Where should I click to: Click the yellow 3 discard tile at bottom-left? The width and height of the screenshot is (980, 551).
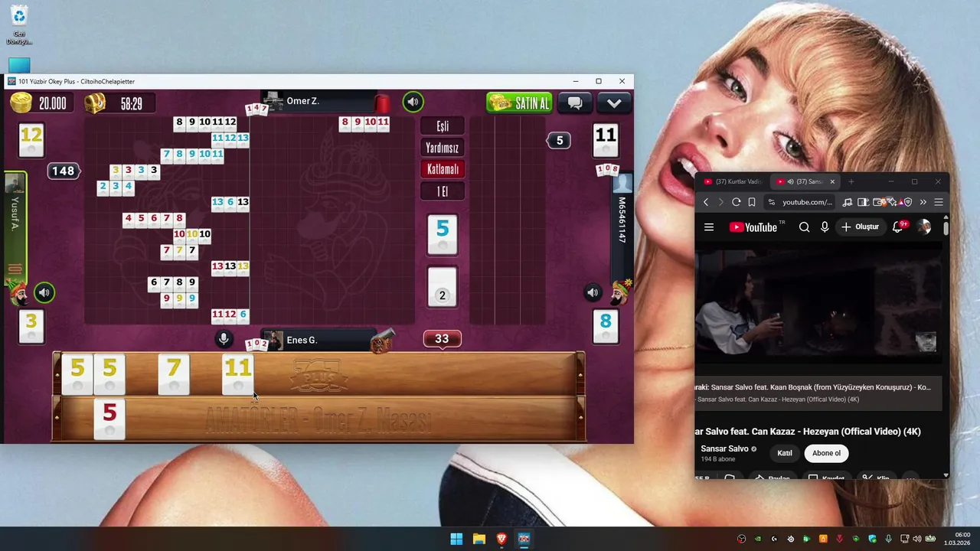[x=31, y=327]
